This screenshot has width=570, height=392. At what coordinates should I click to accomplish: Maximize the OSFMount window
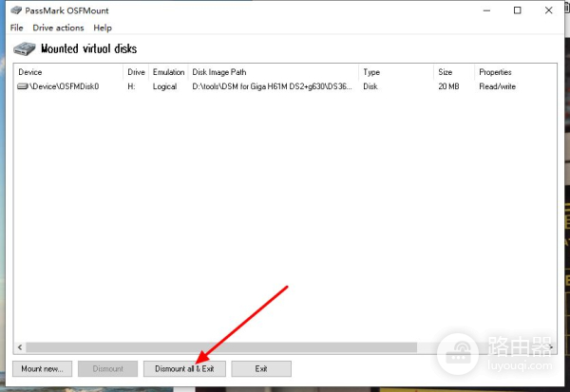518,10
